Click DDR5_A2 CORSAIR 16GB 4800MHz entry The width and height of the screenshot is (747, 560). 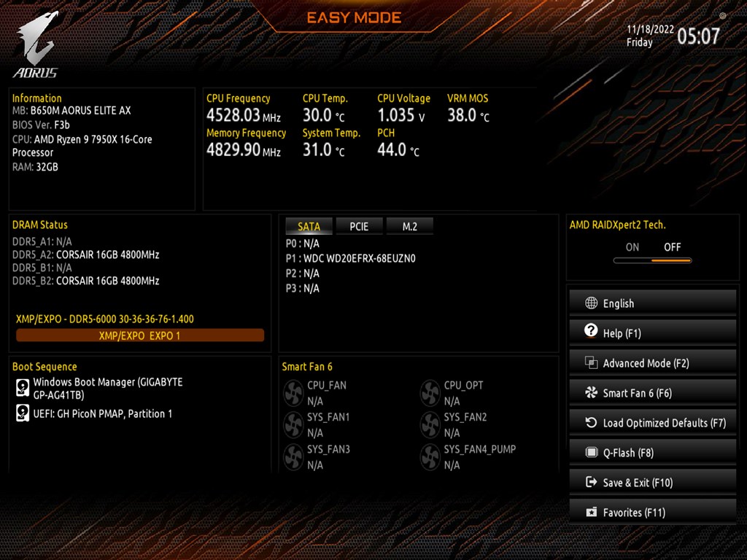click(x=86, y=254)
